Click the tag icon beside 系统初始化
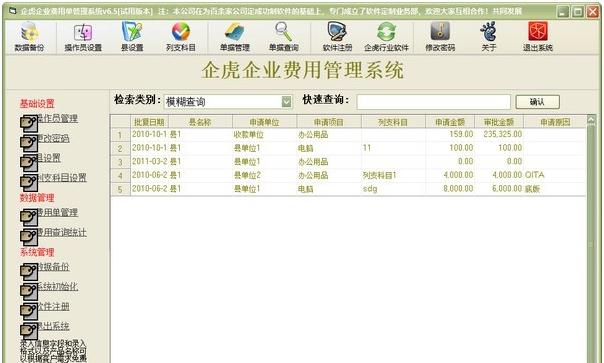The width and height of the screenshot is (604, 363). [x=29, y=291]
